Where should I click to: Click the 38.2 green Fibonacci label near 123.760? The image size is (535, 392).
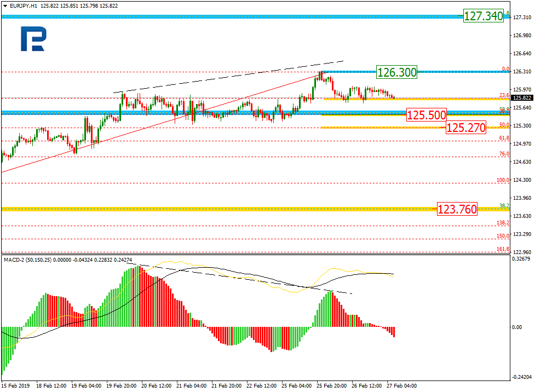click(x=504, y=205)
